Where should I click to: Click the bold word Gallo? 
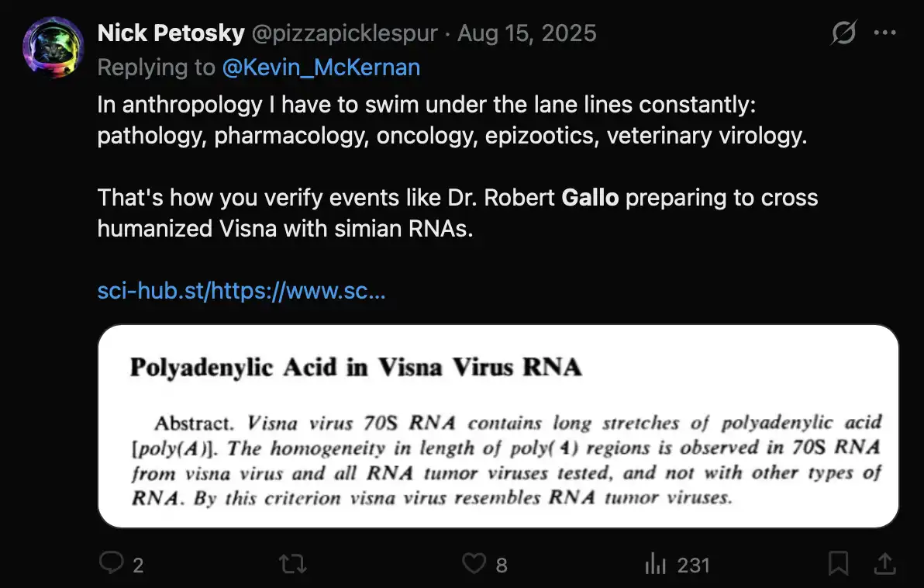(x=590, y=197)
